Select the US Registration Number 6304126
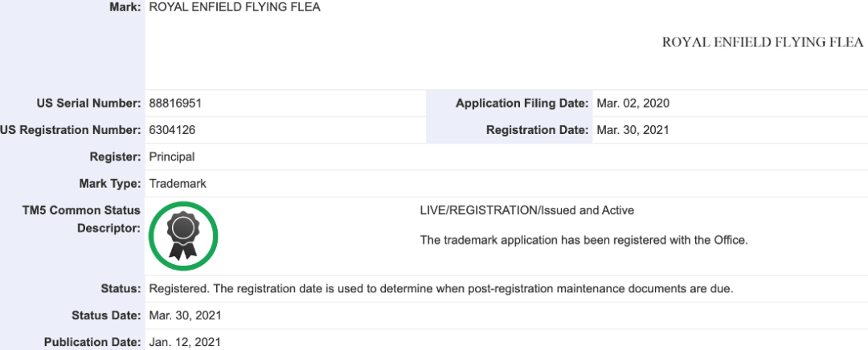Viewport: 868px width, 350px height. [x=172, y=130]
